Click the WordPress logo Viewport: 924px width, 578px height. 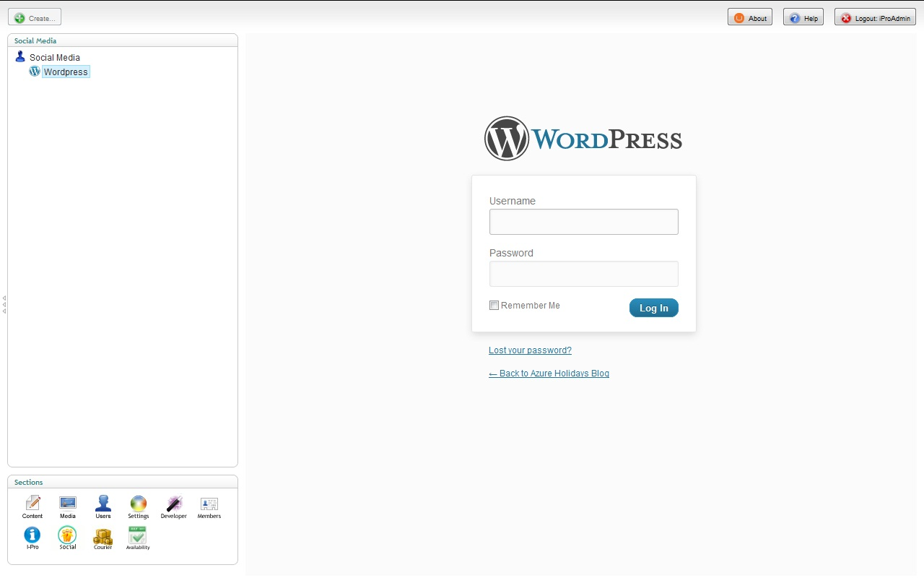click(583, 139)
